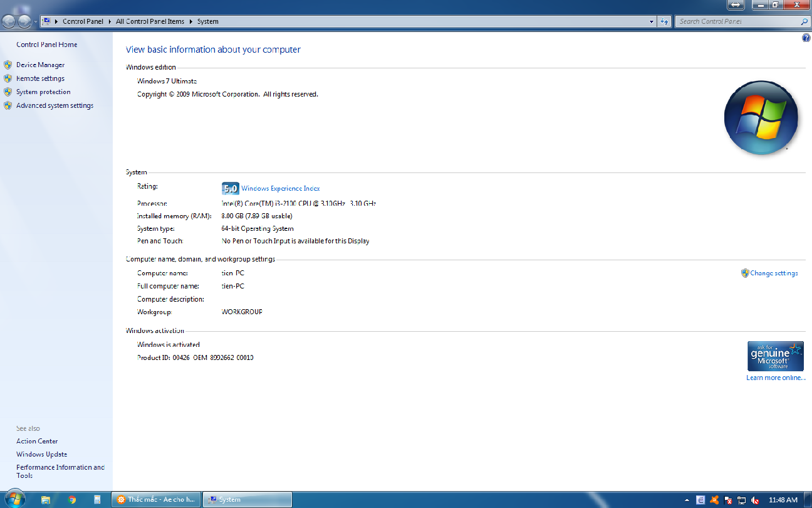The width and height of the screenshot is (812, 508).
Task: Open Windows Explorer from the taskbar
Action: (x=46, y=500)
